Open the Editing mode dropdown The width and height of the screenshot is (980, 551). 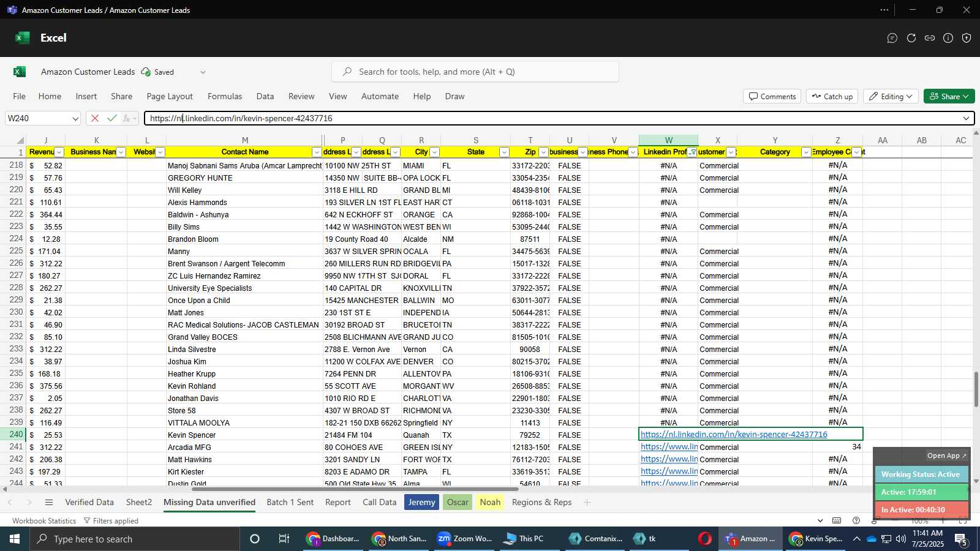(x=891, y=96)
